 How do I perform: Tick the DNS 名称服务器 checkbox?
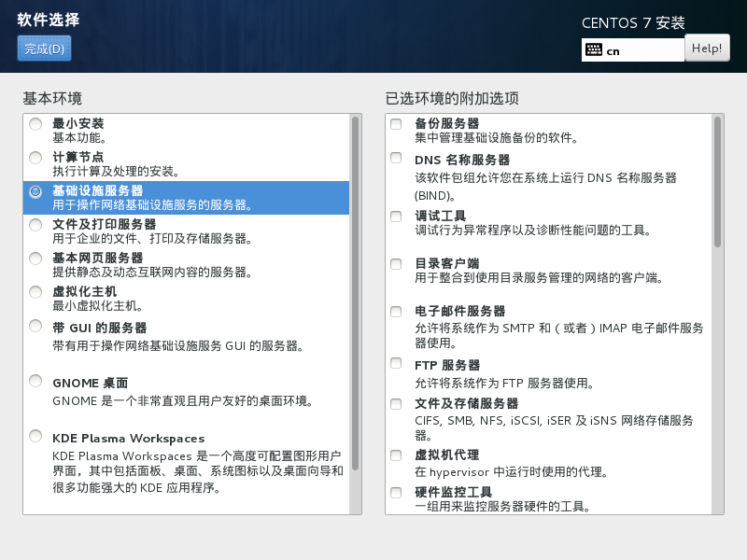(x=396, y=158)
